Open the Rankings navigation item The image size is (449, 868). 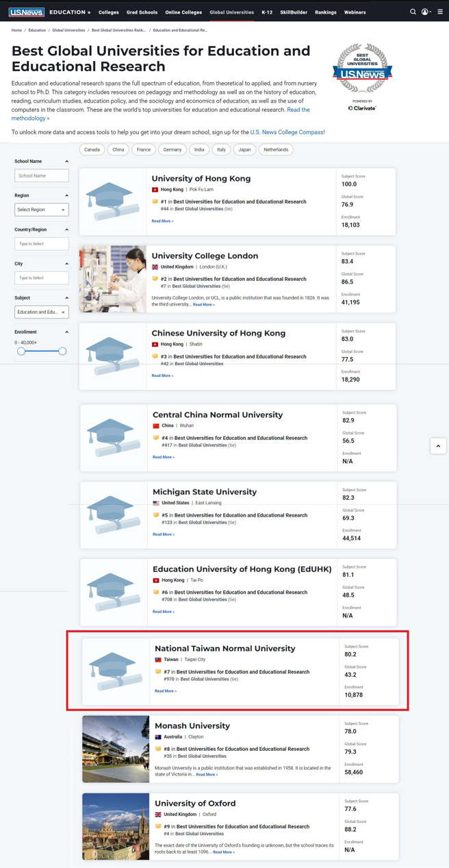coord(325,12)
